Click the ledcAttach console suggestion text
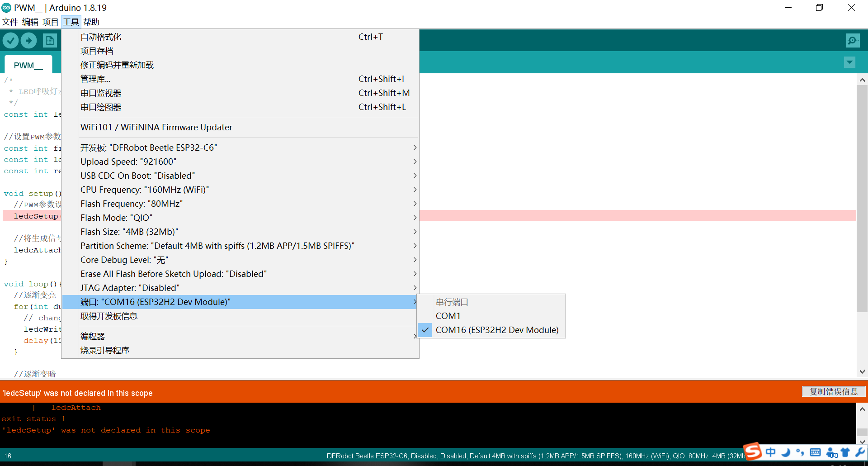This screenshot has width=868, height=466. (76, 408)
